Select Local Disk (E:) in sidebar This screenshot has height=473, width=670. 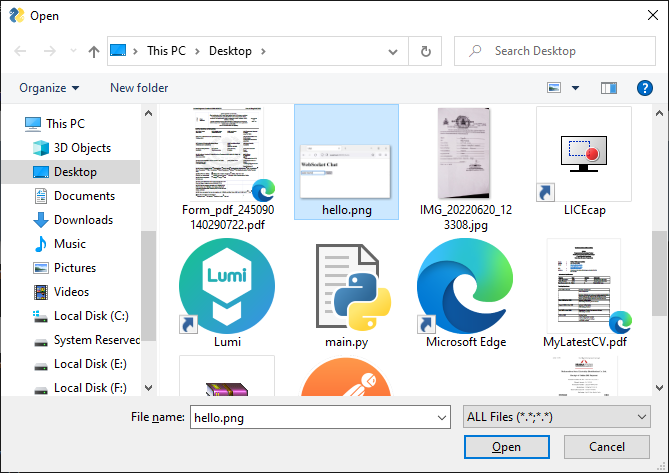click(x=80, y=364)
